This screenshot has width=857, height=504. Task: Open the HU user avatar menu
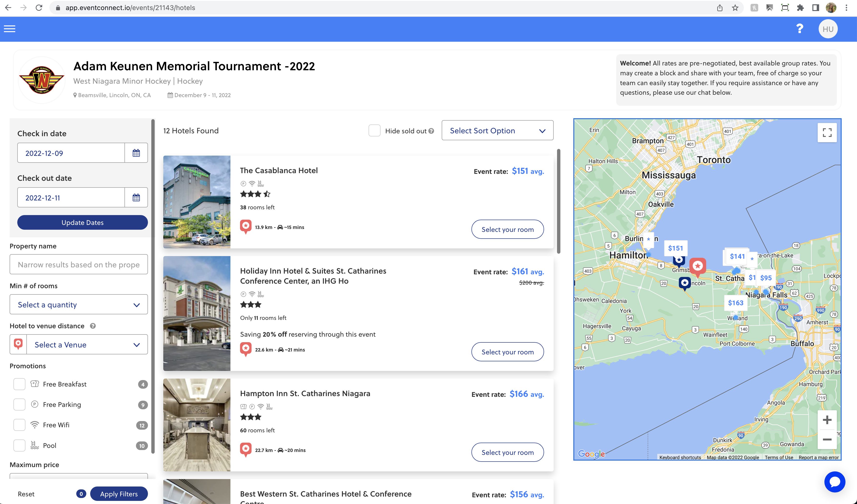pos(828,29)
